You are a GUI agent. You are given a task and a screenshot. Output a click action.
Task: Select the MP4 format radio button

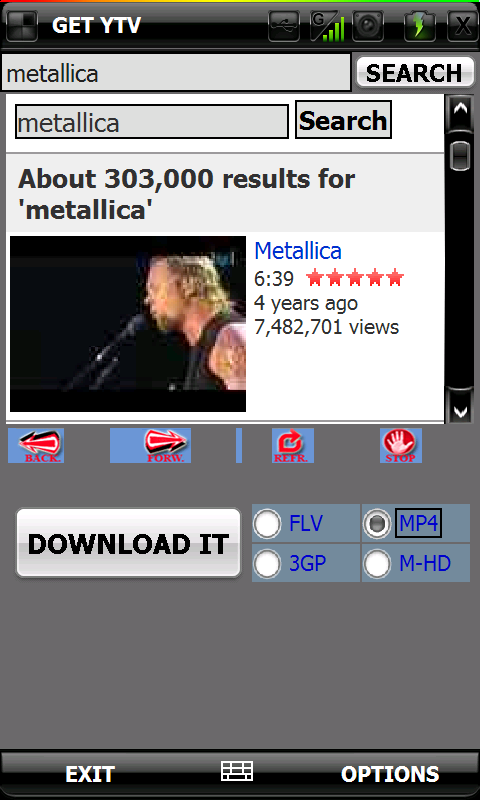pyautogui.click(x=377, y=523)
